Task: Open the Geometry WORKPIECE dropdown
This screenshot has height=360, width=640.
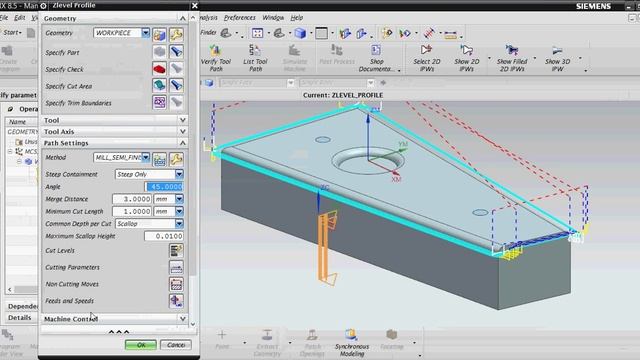Action: [146, 33]
